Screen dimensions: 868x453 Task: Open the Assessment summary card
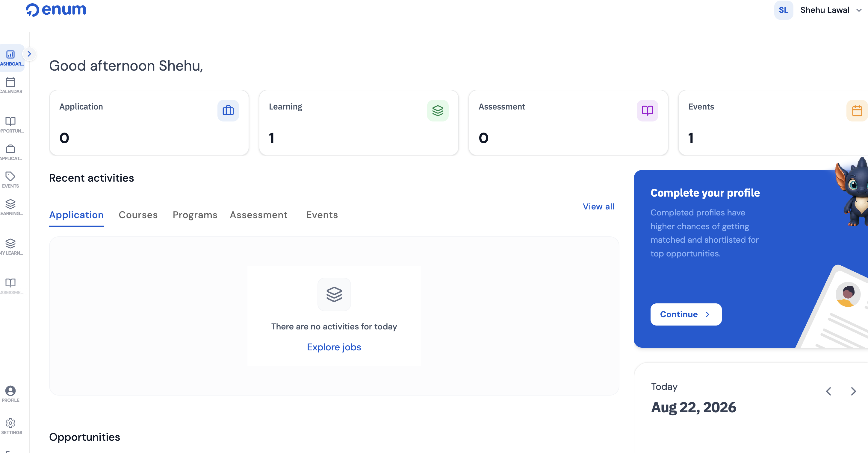pyautogui.click(x=568, y=122)
